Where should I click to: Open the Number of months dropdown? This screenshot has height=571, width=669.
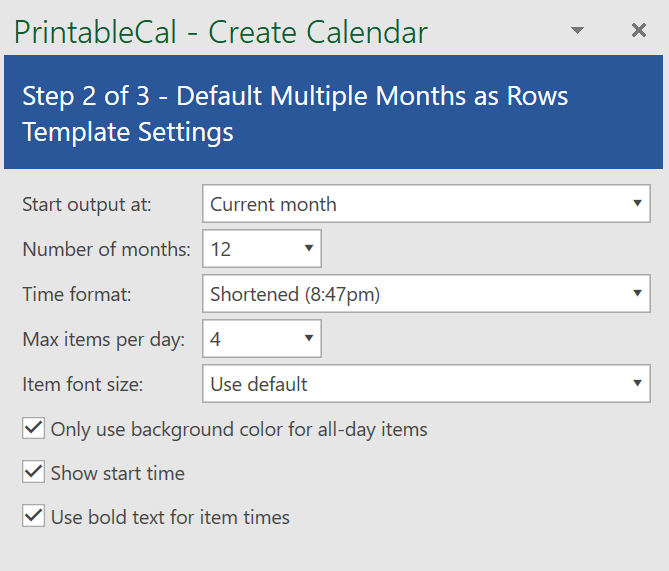tap(262, 248)
